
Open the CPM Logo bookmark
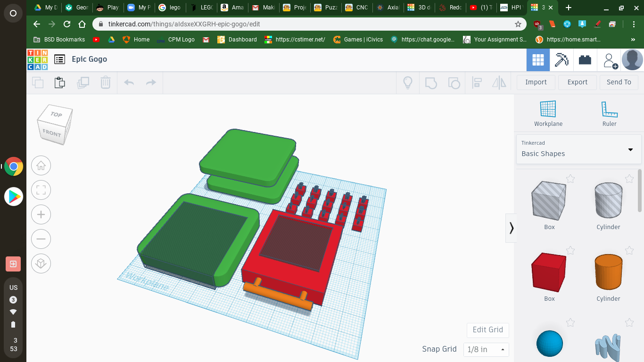point(176,40)
